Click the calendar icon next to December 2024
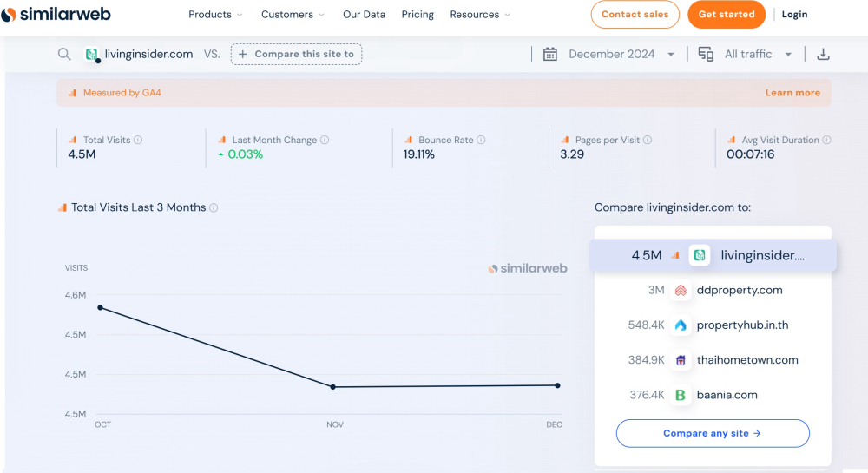 pos(549,54)
